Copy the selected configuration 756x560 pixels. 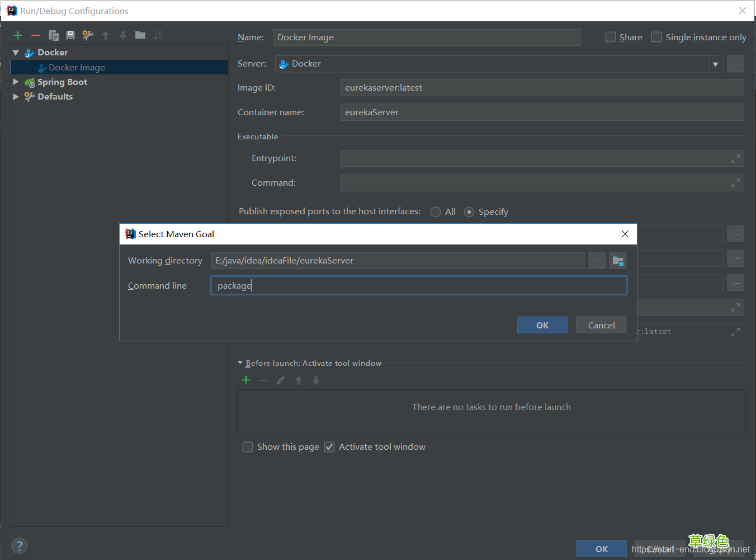[54, 35]
